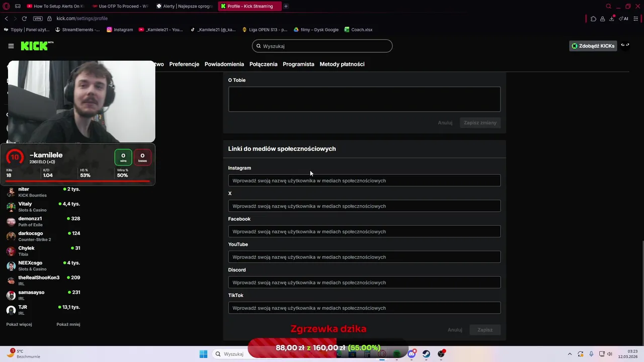Open StreamElements bookmark
644x362 pixels.
coord(77,30)
